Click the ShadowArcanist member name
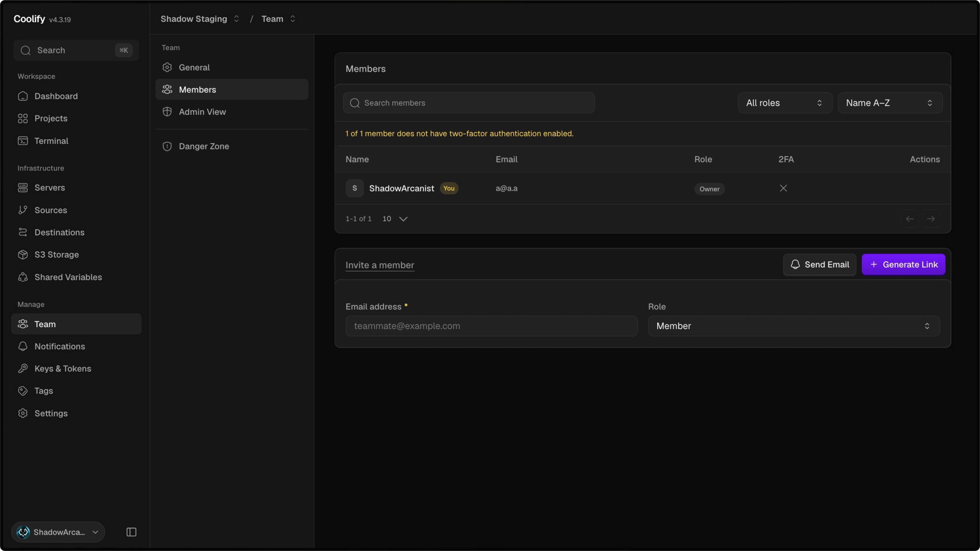The height and width of the screenshot is (551, 980). pyautogui.click(x=401, y=189)
